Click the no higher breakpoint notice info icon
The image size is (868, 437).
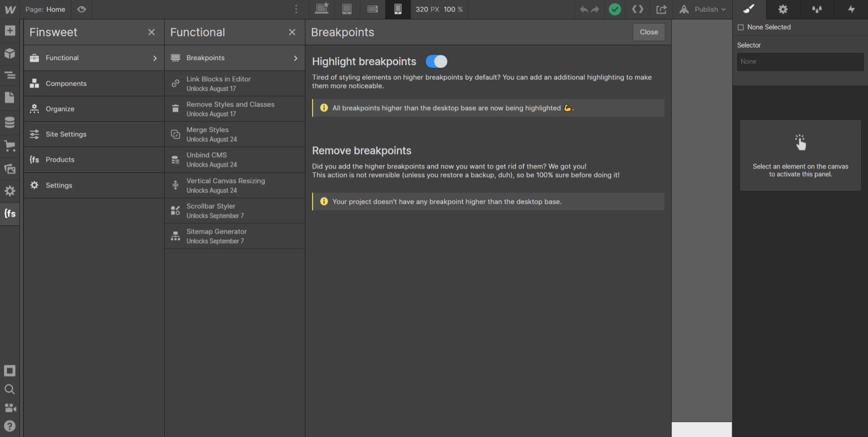click(x=324, y=201)
